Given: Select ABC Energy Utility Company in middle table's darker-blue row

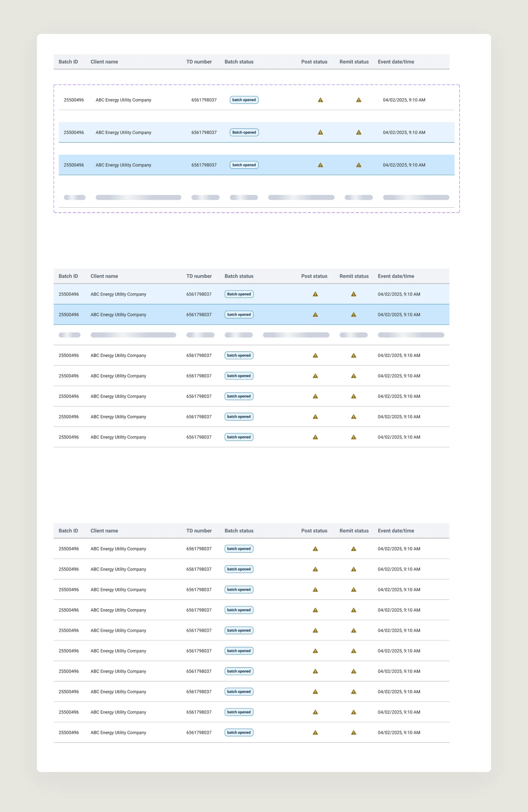Looking at the screenshot, I should (x=118, y=315).
